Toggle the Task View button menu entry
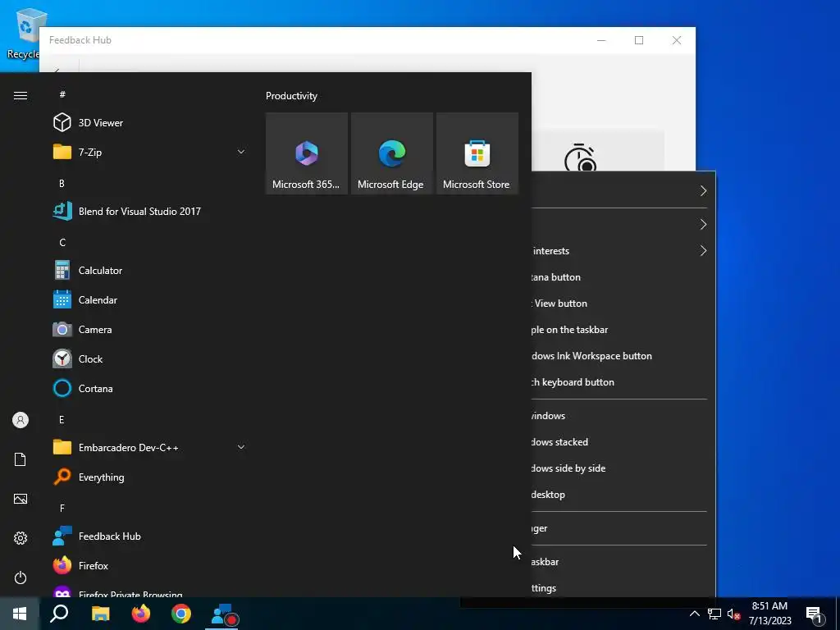840x630 pixels. tap(623, 304)
